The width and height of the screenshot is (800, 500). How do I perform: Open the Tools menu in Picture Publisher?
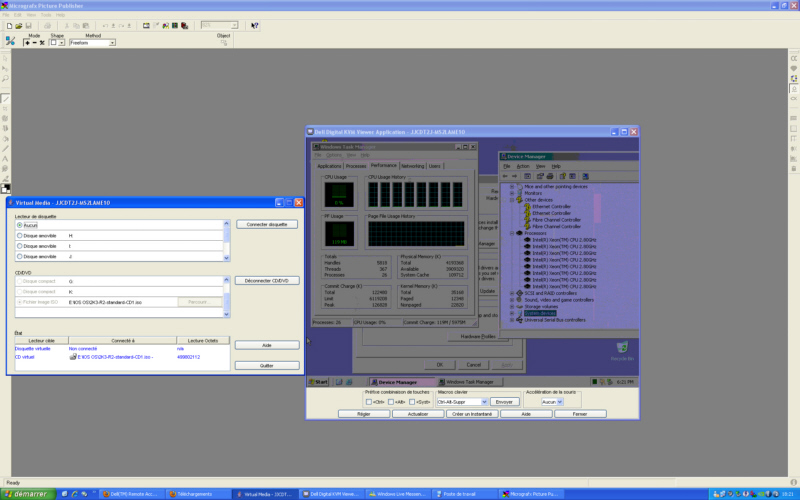point(46,15)
